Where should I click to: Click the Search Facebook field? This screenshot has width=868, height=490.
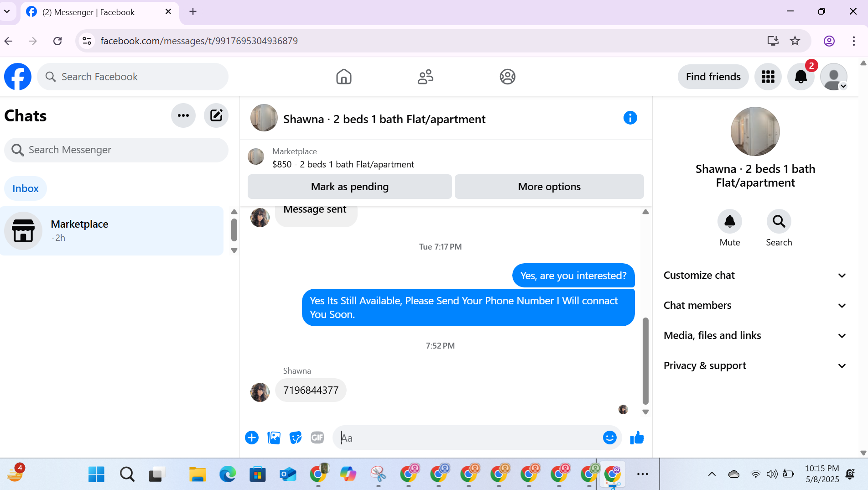[133, 77]
